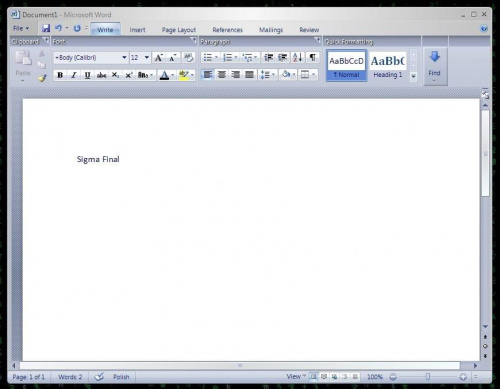Toggle left text alignment

[208, 74]
